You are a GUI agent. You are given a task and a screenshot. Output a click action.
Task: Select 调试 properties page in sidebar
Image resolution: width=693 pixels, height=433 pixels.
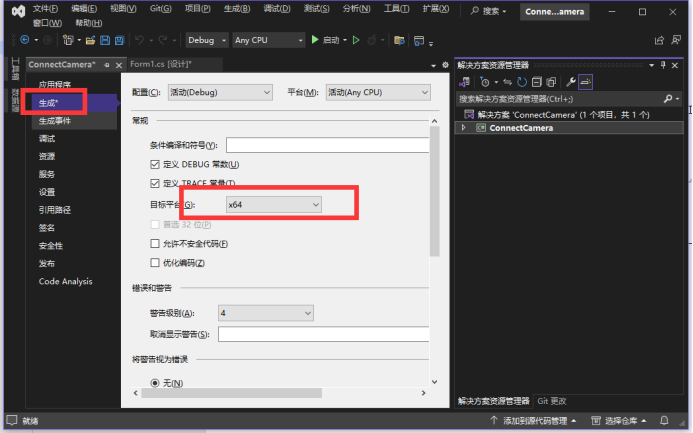tap(47, 139)
